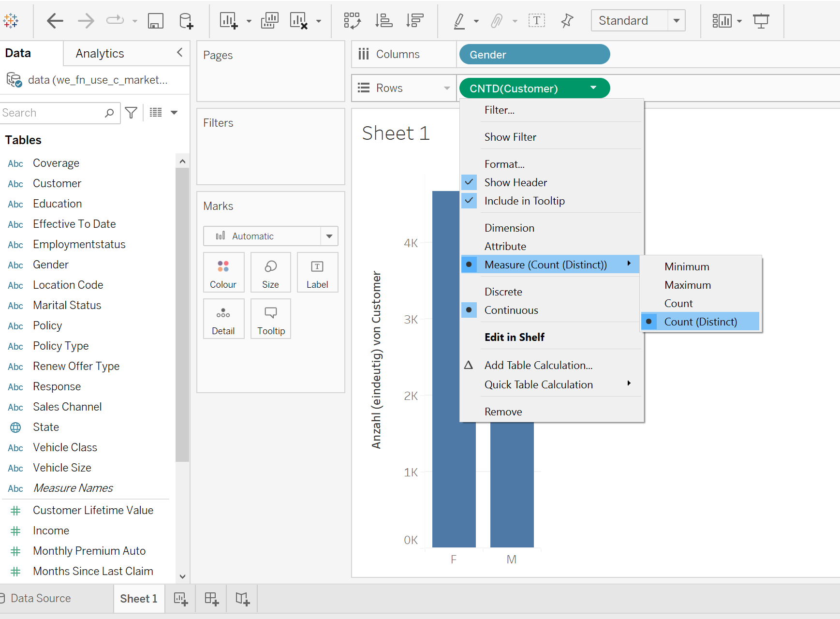Collapse the Data pane with the arrow
Image resolution: width=840 pixels, height=619 pixels.
179,52
